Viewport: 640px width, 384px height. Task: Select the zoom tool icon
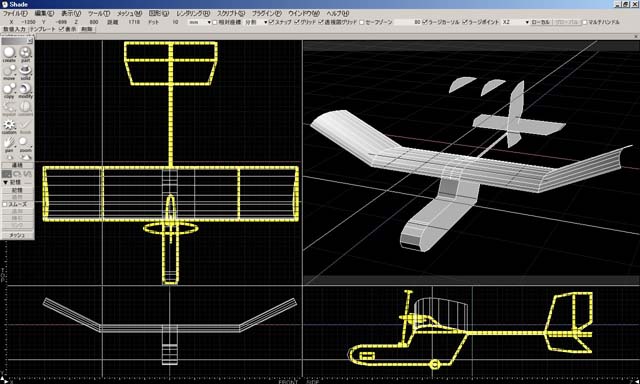coord(25,144)
